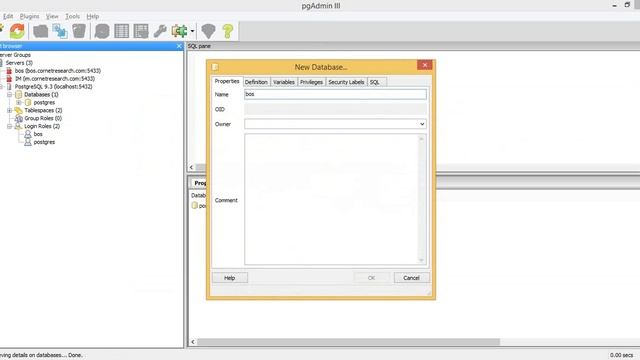Click the SQL pane left scroll arrow

click(x=191, y=167)
